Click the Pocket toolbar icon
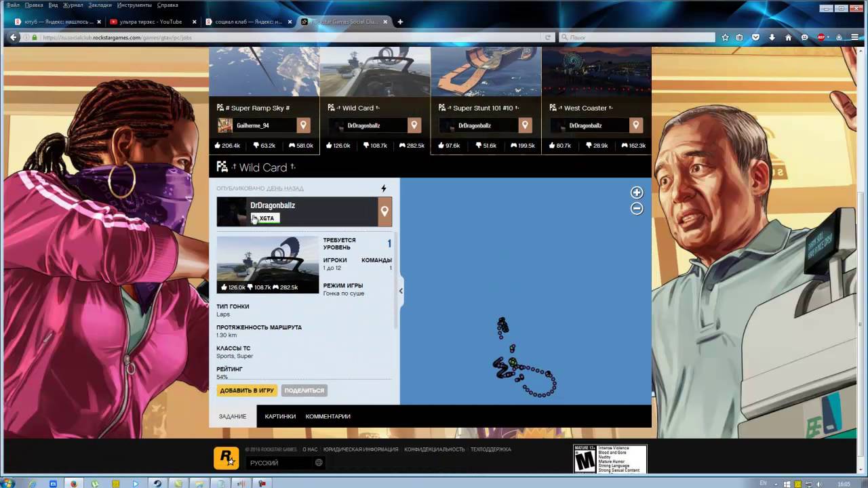The width and height of the screenshot is (868, 488). tap(755, 37)
